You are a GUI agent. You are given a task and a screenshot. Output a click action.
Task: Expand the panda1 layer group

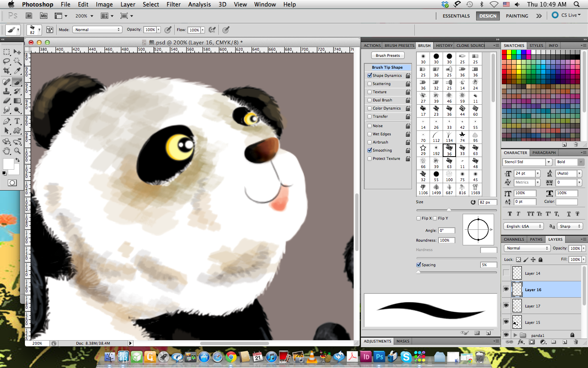(515, 335)
